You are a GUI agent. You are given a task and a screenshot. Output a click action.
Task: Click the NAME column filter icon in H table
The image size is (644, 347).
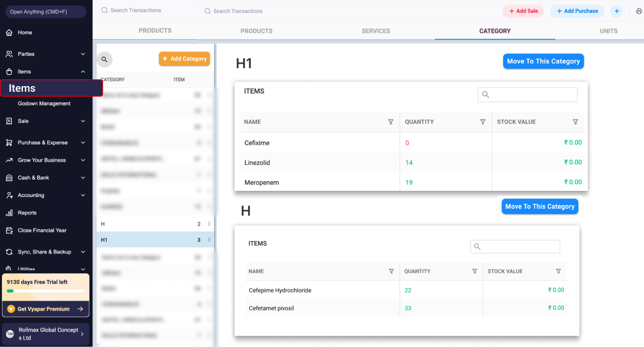pyautogui.click(x=391, y=271)
